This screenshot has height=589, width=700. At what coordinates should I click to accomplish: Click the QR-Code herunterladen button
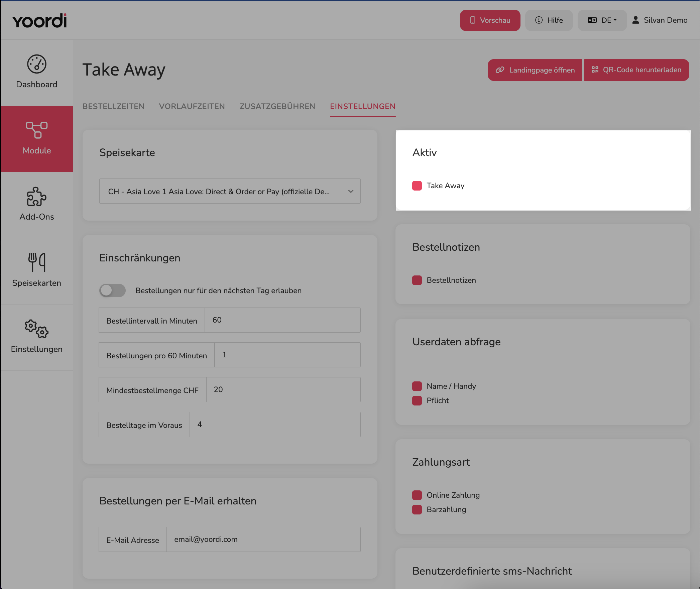point(636,70)
